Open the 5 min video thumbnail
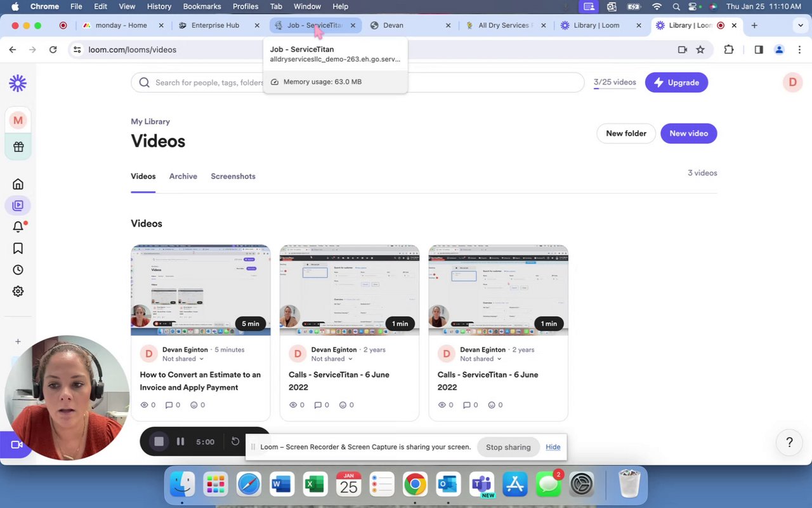 [200, 290]
